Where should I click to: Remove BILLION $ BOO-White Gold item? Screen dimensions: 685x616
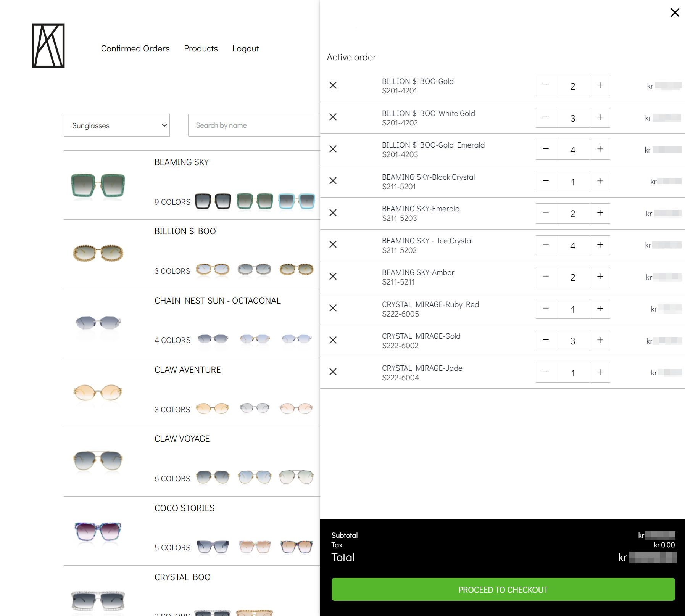[333, 117]
